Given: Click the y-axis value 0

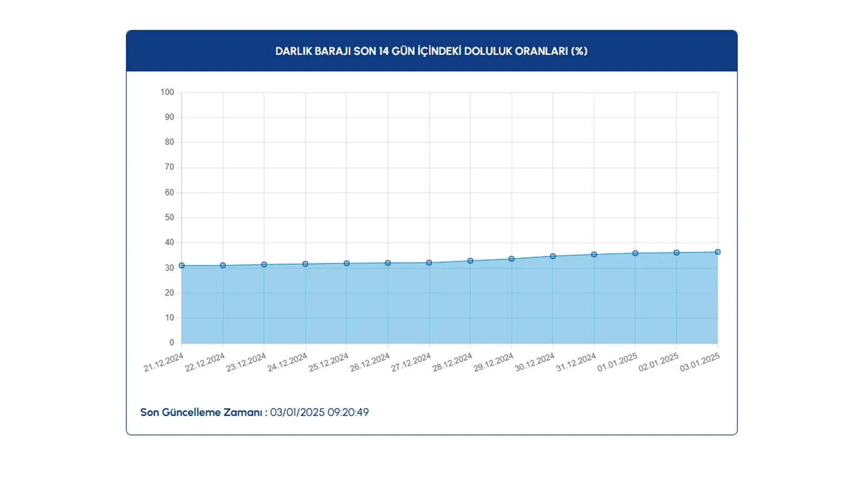Looking at the screenshot, I should (172, 343).
